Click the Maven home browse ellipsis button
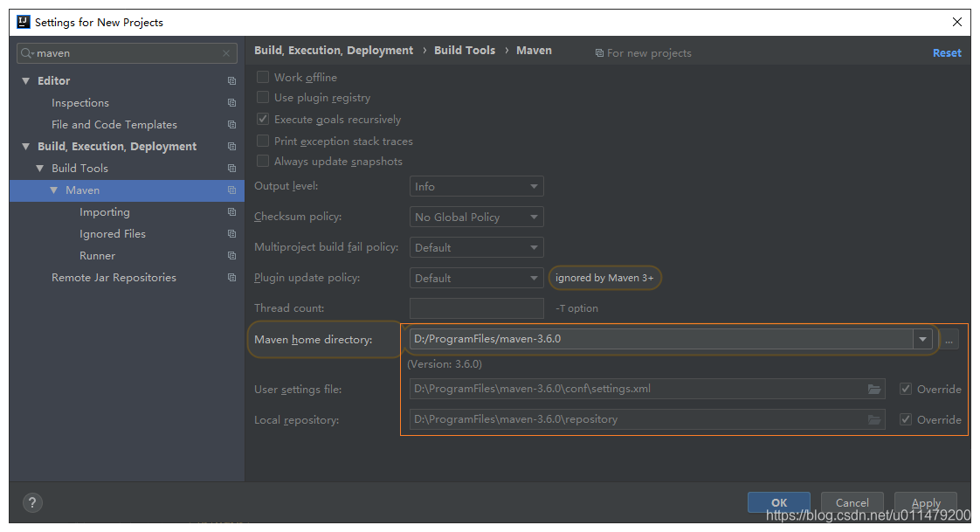This screenshot has height=532, width=980. coord(949,340)
